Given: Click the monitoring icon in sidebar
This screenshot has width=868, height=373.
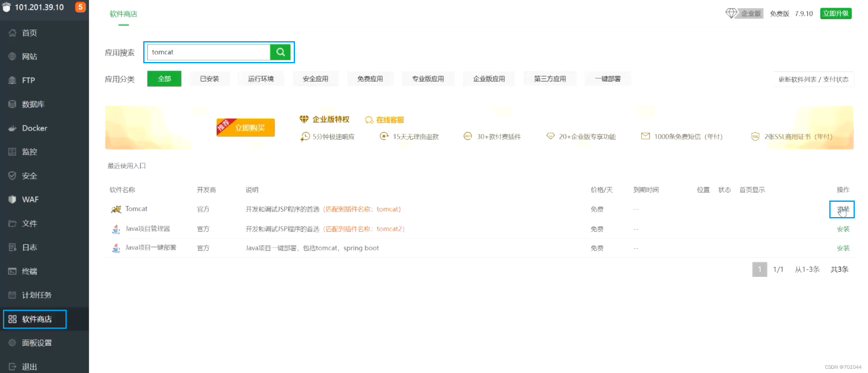Looking at the screenshot, I should click(x=12, y=152).
